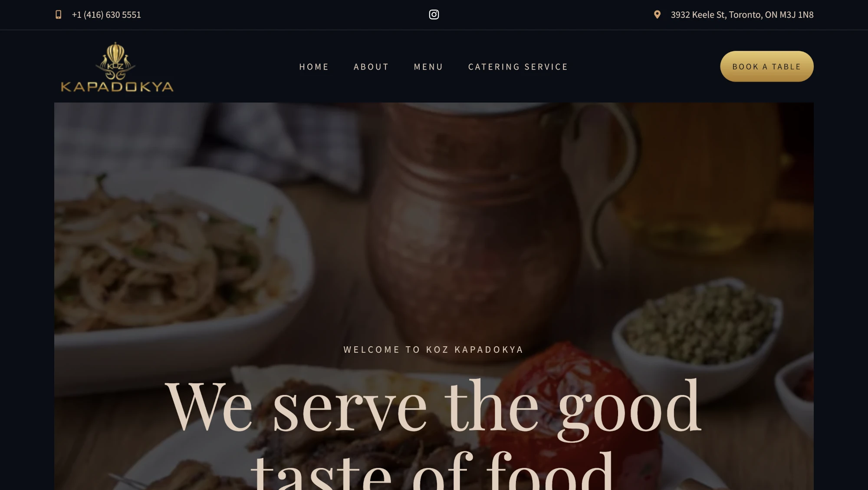
Task: Open Catering Service in the navigation
Action: coord(518,66)
